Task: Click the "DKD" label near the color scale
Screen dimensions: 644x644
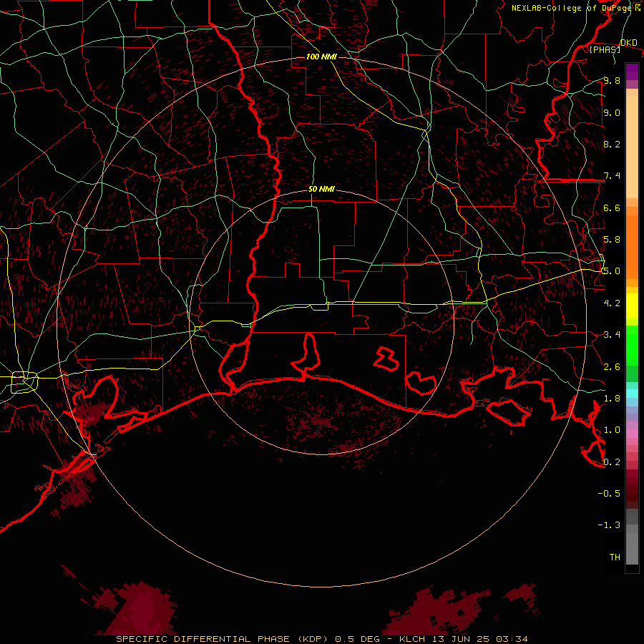Action: (629, 42)
